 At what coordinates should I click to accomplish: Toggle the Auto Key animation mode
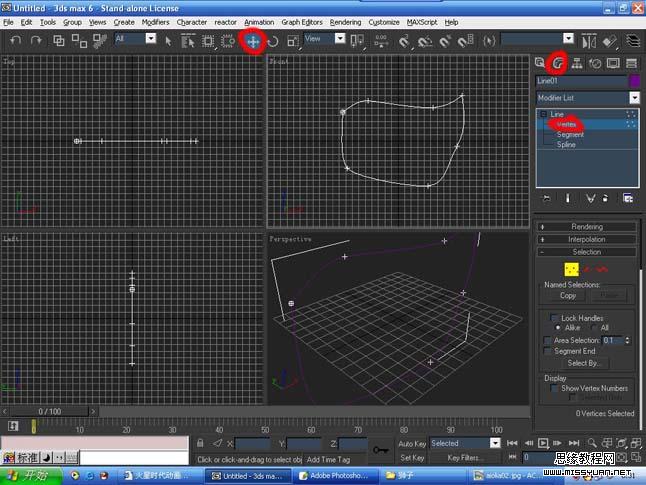click(412, 443)
